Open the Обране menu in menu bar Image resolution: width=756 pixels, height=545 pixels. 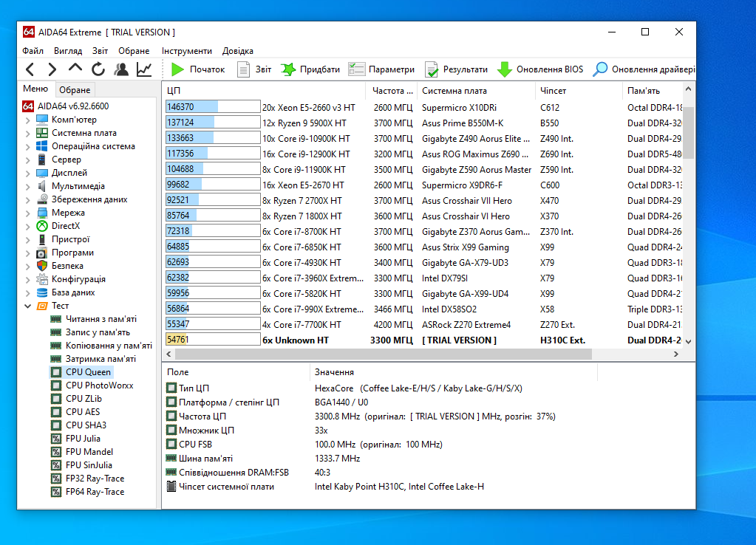click(134, 51)
